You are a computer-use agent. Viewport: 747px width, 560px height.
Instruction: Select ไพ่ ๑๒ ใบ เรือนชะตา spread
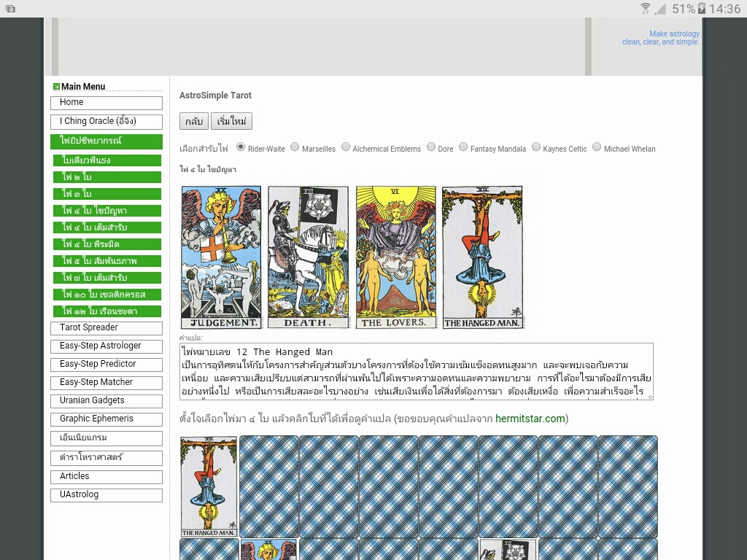point(107,311)
